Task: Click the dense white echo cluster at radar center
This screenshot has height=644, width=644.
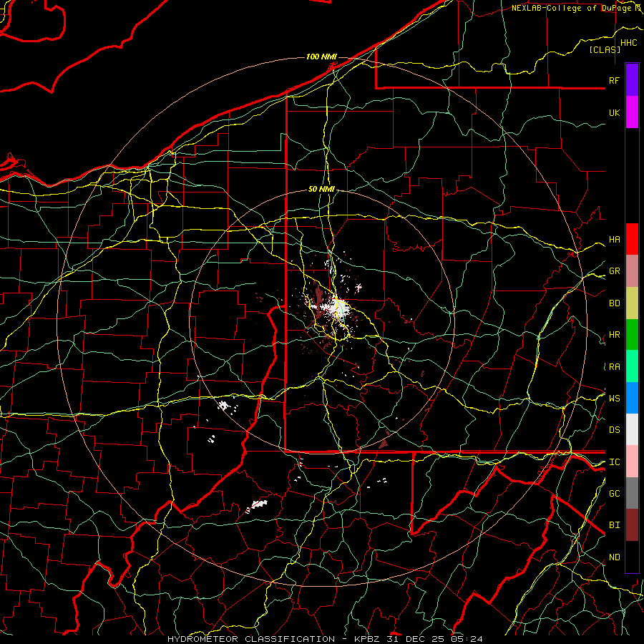Action: tap(339, 307)
